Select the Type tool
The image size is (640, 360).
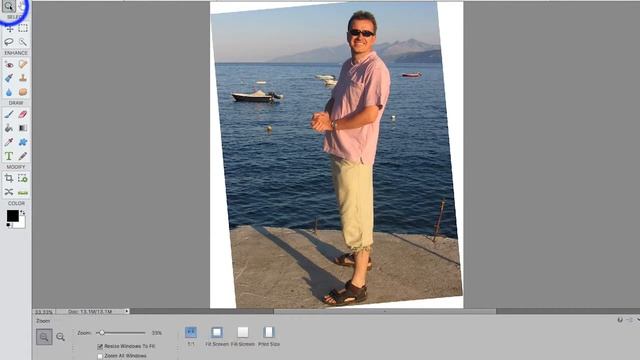9,156
